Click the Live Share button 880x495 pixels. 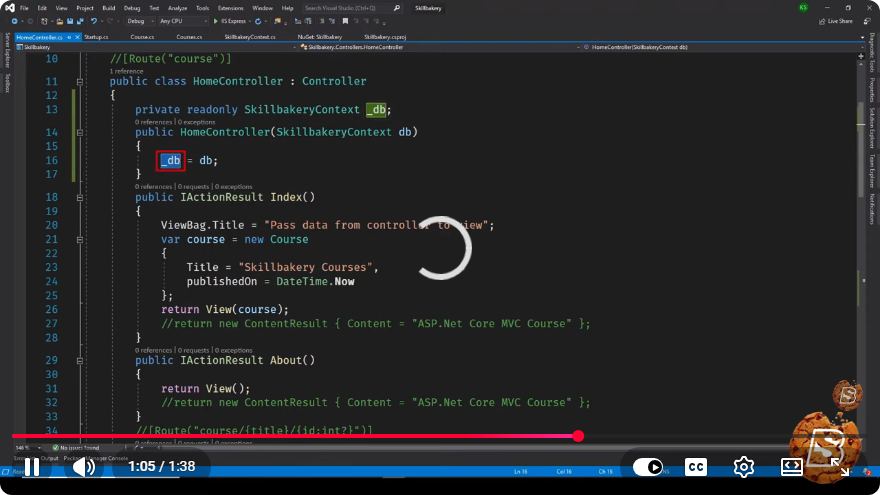point(836,21)
